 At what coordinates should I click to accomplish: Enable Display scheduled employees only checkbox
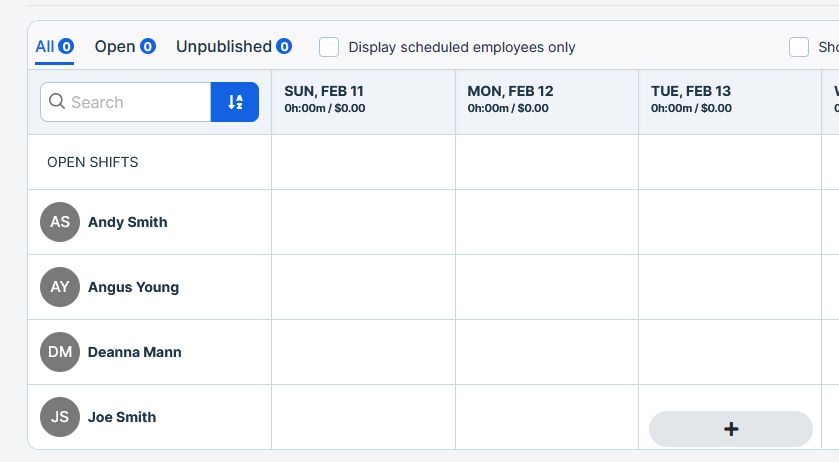329,47
